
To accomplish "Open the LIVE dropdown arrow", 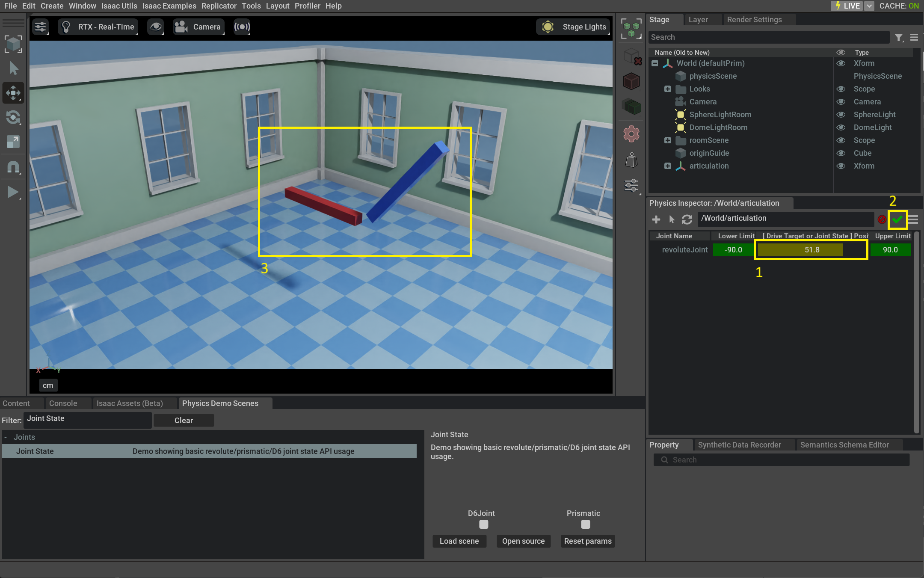I will (869, 6).
